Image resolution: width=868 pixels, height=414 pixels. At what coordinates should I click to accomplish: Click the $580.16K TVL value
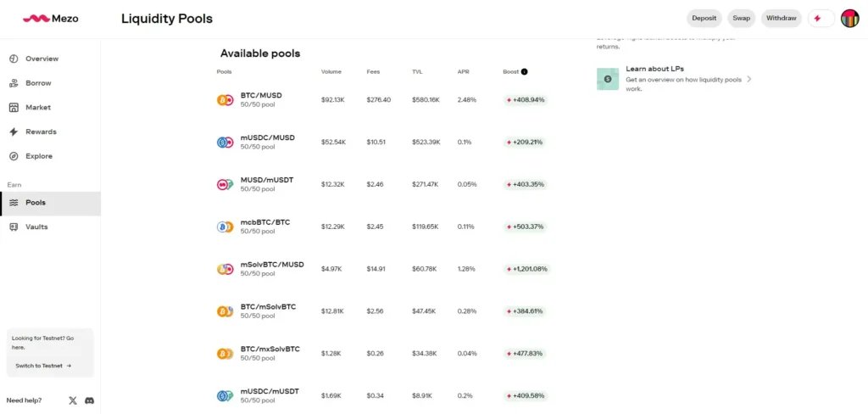pos(426,100)
